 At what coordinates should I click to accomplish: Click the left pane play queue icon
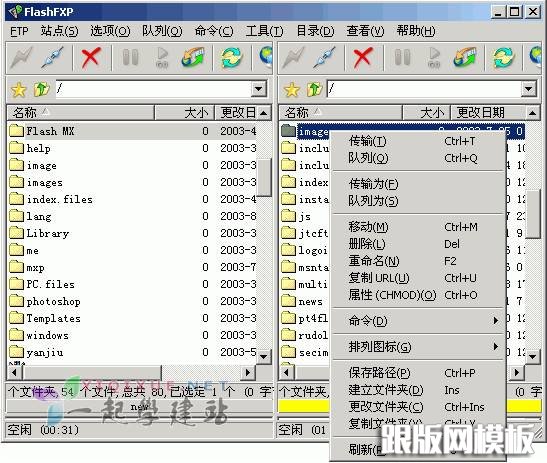[x=162, y=58]
